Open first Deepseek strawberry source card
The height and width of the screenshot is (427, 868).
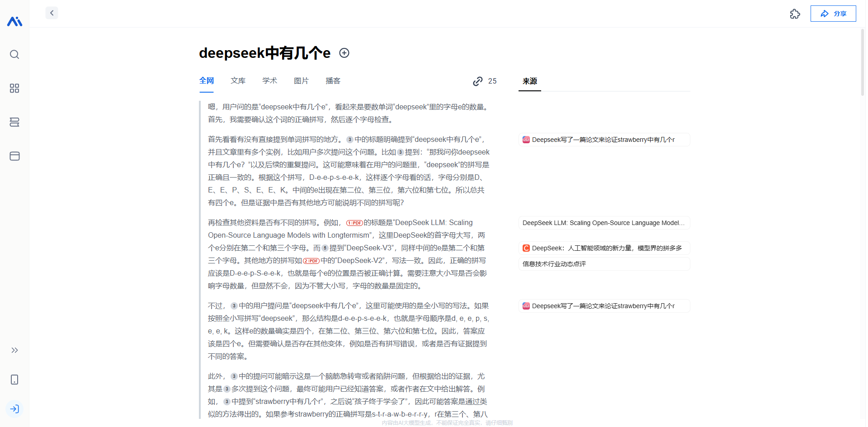(604, 140)
